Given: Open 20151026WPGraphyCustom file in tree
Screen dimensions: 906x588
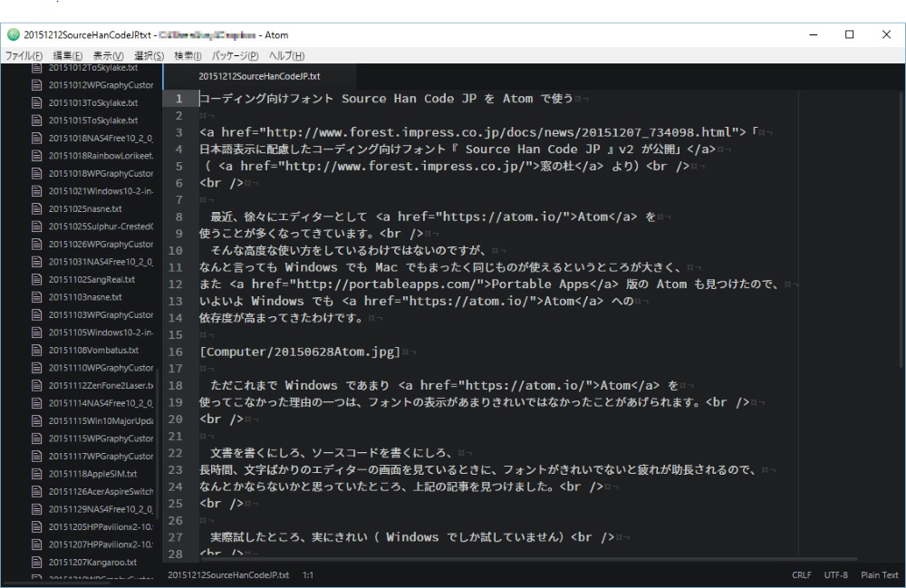Looking at the screenshot, I should pos(101,244).
